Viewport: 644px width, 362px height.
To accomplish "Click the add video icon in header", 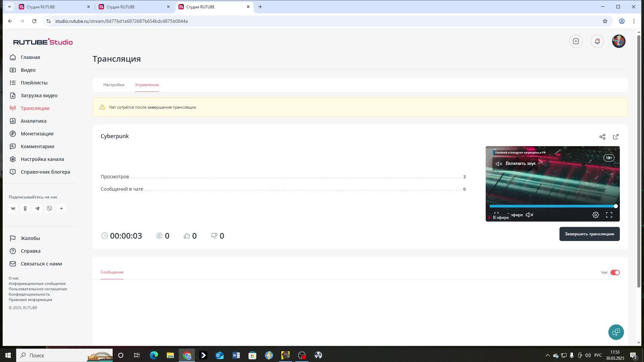I will [576, 41].
